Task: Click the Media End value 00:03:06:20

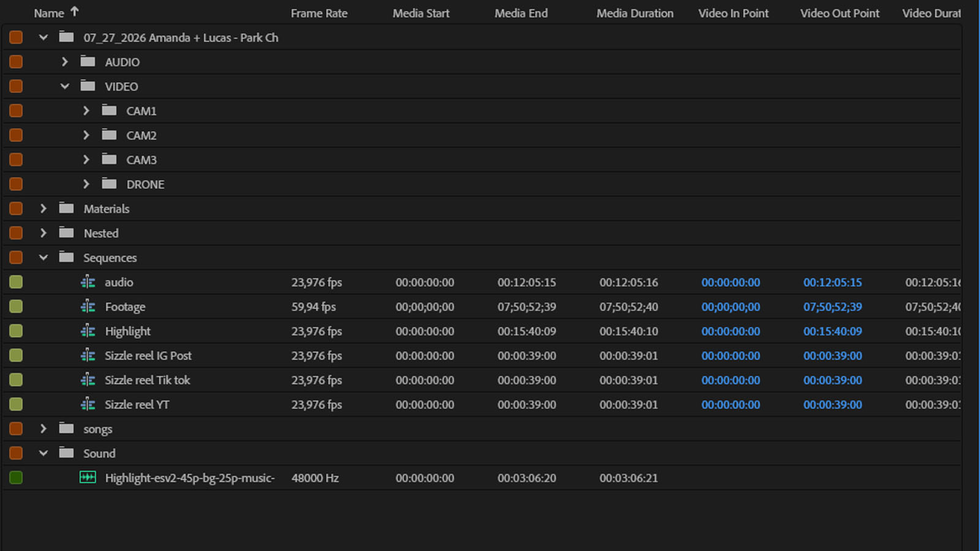Action: 527,478
